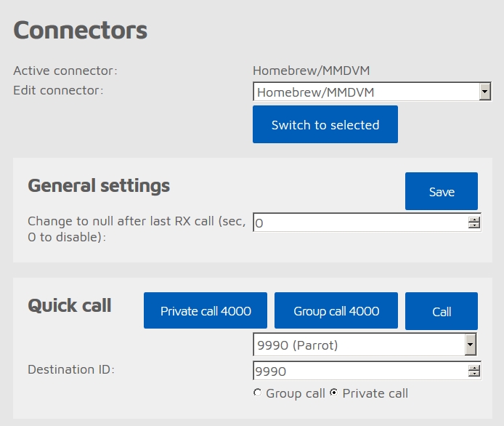Click the Group call radio label

click(296, 393)
